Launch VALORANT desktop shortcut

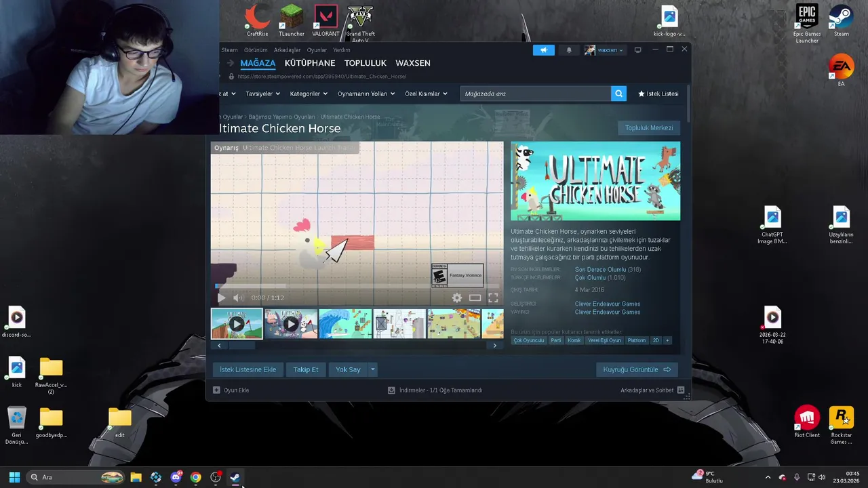pyautogui.click(x=326, y=20)
